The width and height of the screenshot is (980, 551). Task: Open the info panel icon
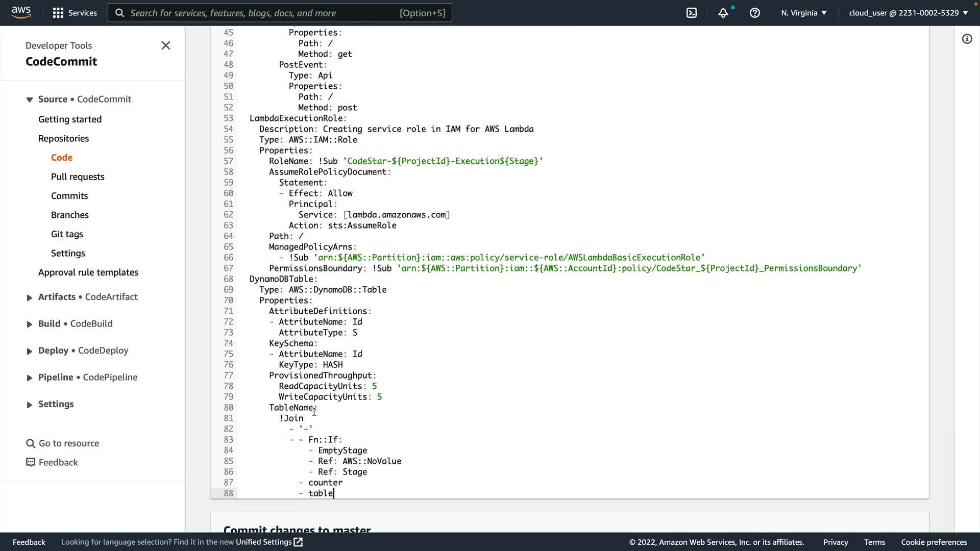(x=967, y=39)
